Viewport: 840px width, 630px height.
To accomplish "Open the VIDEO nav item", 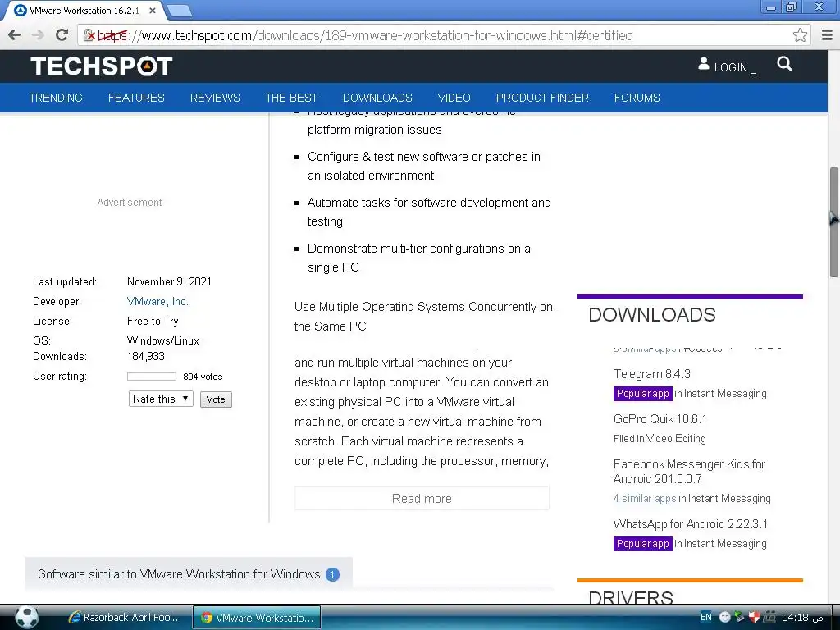I will (454, 98).
